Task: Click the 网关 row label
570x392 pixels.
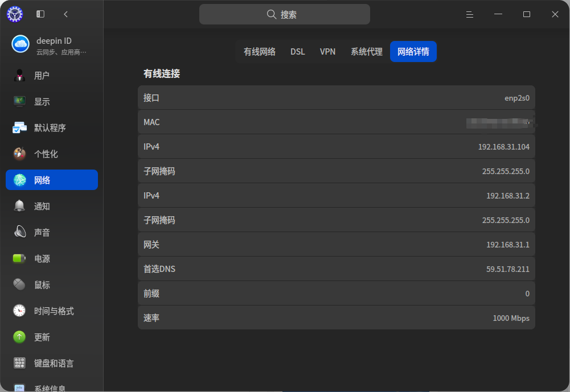Action: tap(151, 245)
